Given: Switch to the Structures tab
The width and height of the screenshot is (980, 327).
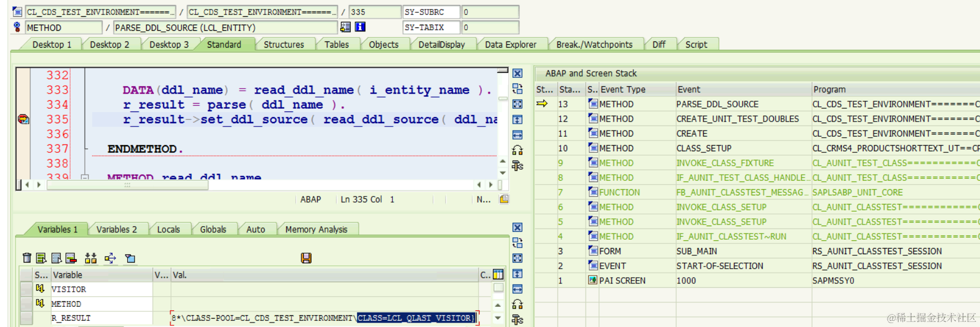Looking at the screenshot, I should (284, 44).
